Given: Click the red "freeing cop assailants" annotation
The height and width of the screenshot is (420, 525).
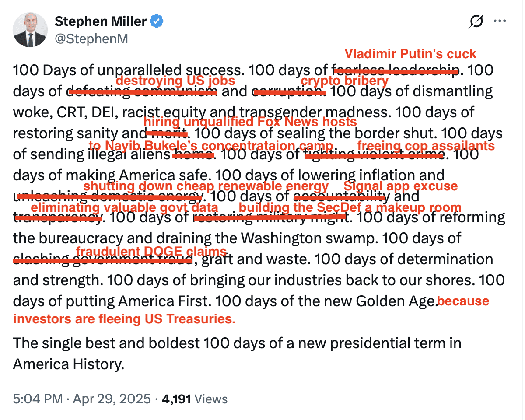Looking at the screenshot, I should coord(426,146).
